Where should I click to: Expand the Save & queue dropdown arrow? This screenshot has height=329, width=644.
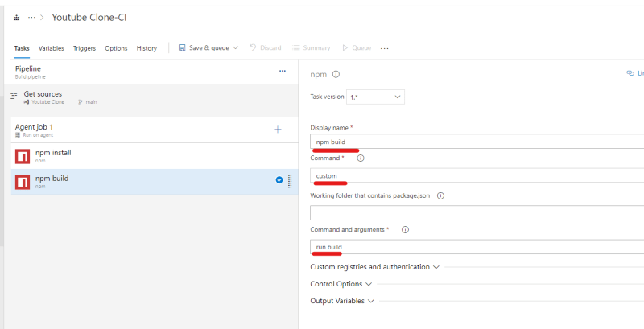coord(235,48)
